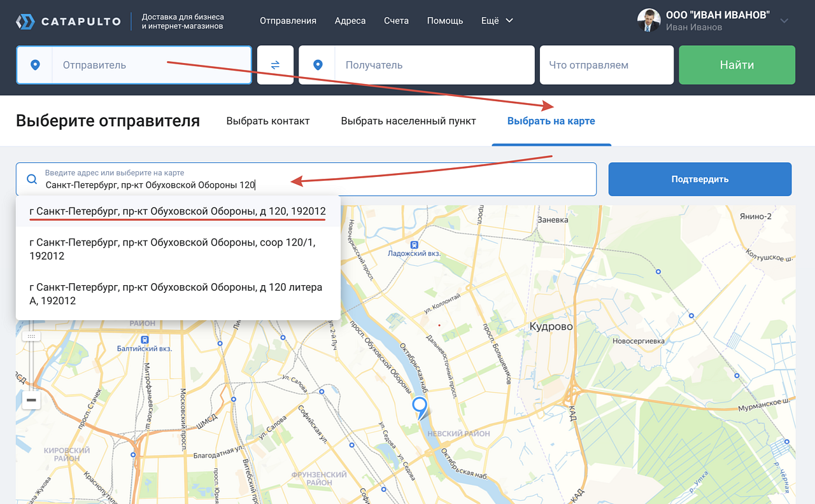
Task: Select suggestion ending in д 120, 192012
Action: (x=178, y=211)
